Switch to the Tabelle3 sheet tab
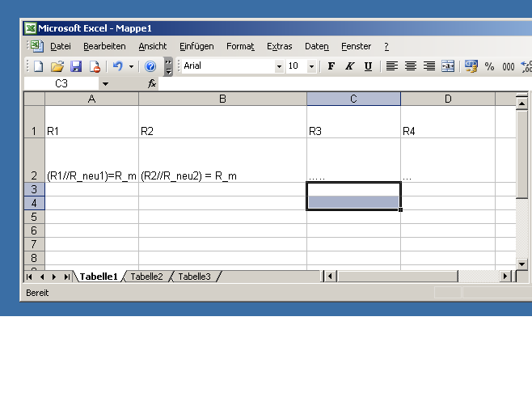Viewport: 532px width, 414px height. [194, 277]
